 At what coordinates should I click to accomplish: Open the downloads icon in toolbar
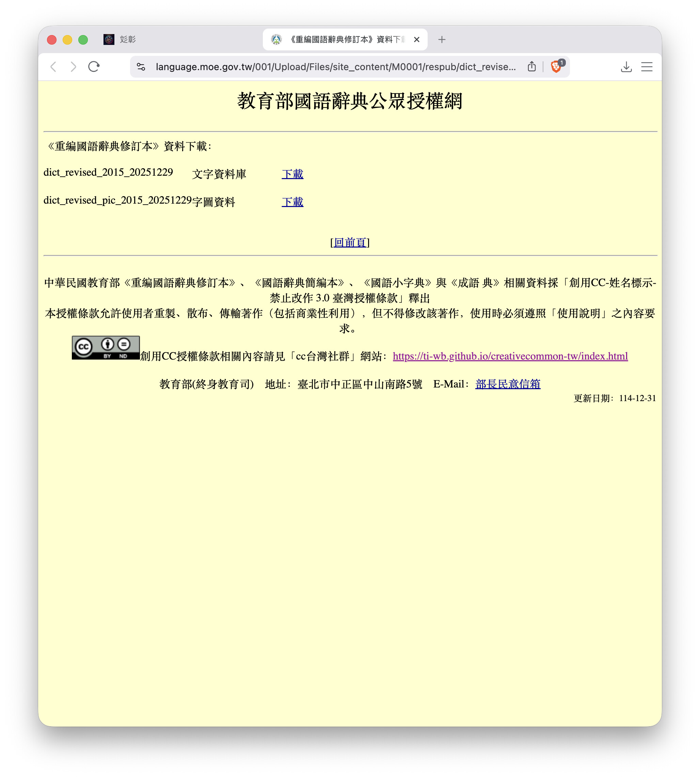click(x=626, y=67)
